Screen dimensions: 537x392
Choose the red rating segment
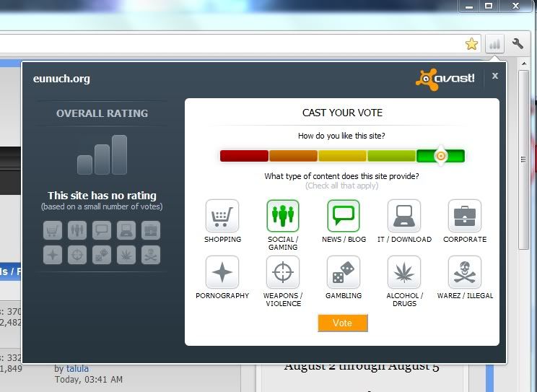tap(244, 156)
